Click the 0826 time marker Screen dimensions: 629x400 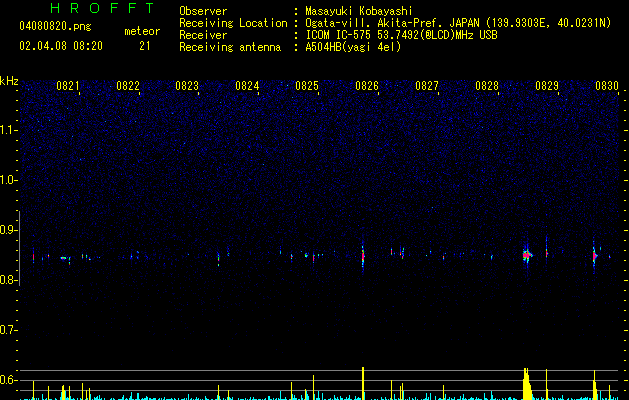pyautogui.click(x=367, y=86)
